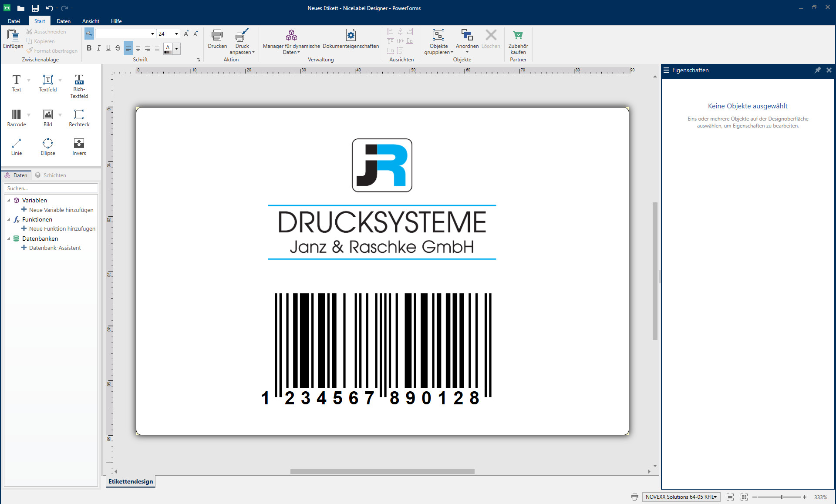Select the Barcode tool
The width and height of the screenshot is (836, 504).
click(x=16, y=118)
